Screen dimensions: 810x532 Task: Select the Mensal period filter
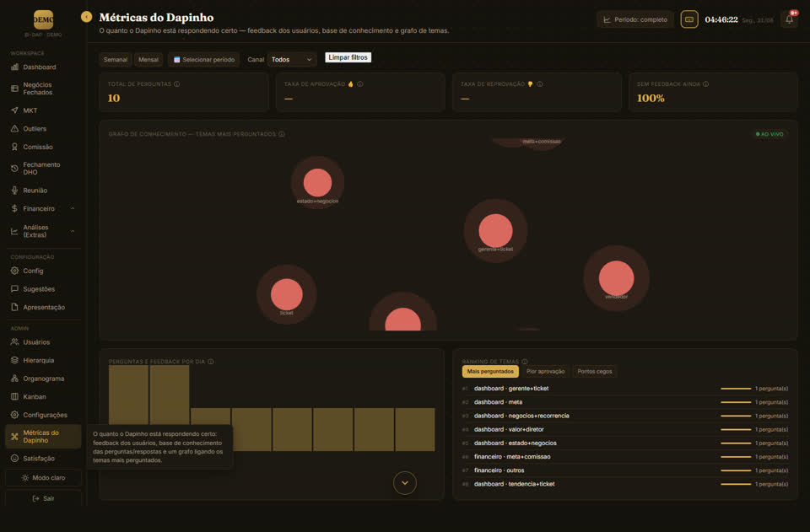tap(148, 59)
